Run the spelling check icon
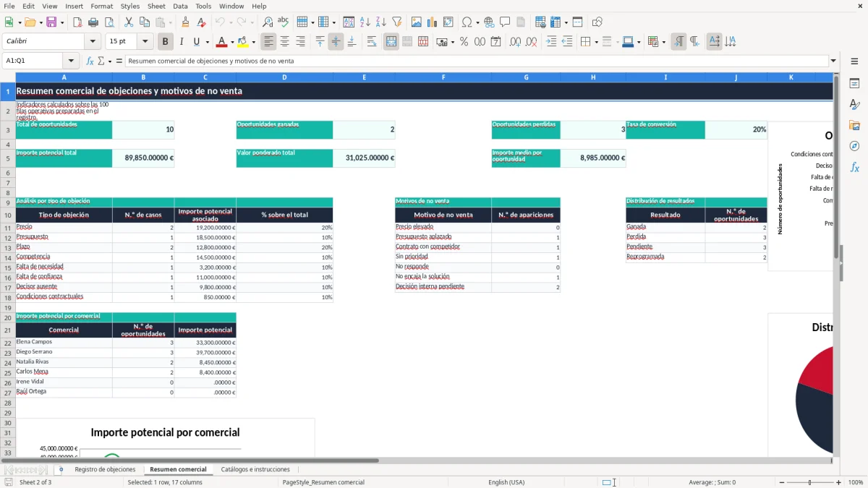868x488 pixels. 283,22
